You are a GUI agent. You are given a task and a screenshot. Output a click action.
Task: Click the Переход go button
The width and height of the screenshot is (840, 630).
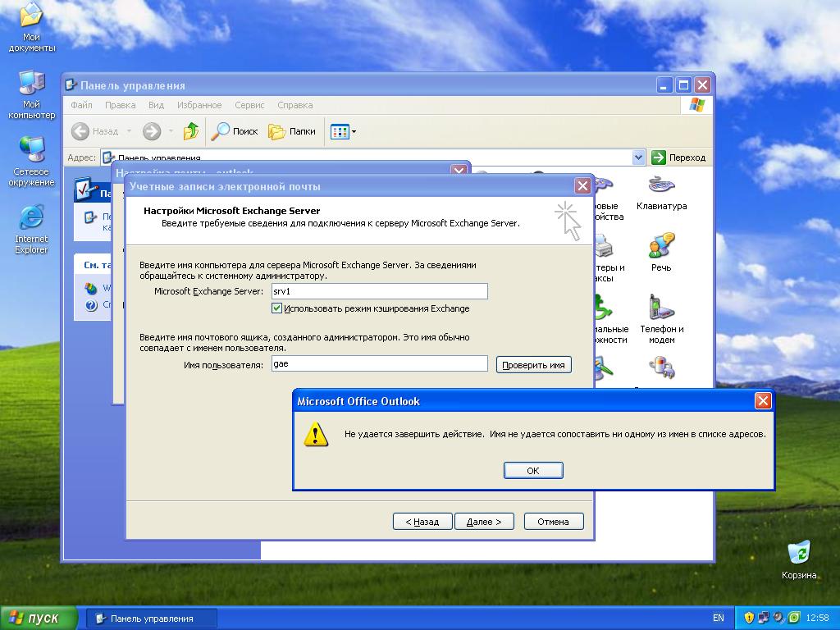pos(678,157)
